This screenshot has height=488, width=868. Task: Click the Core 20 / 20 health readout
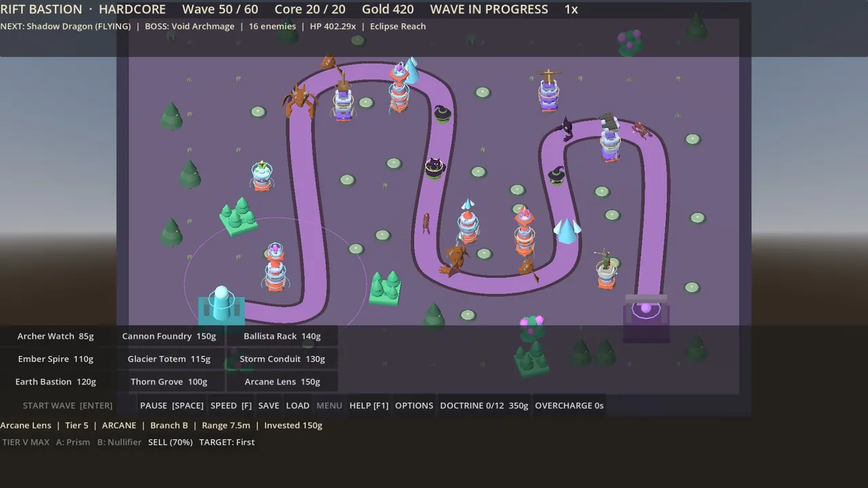click(x=310, y=9)
